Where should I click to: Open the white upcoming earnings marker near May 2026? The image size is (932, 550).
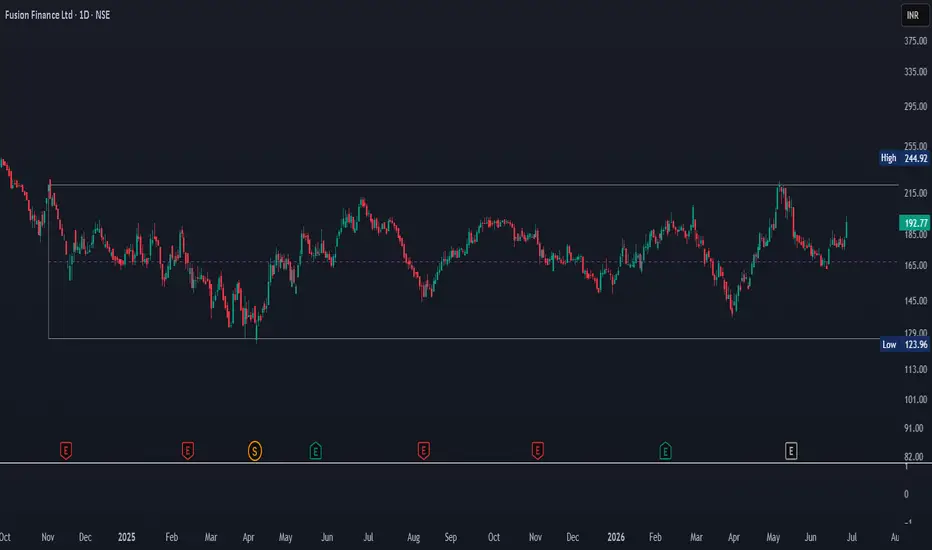coord(791,451)
